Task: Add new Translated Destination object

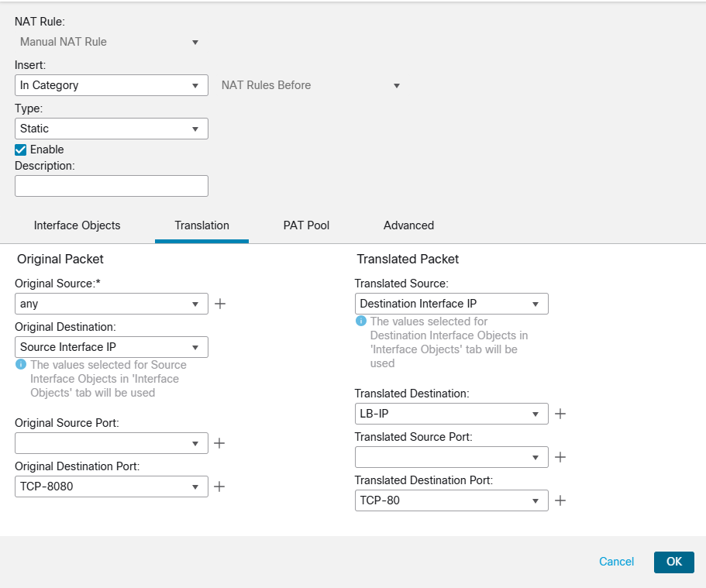Action: point(560,414)
